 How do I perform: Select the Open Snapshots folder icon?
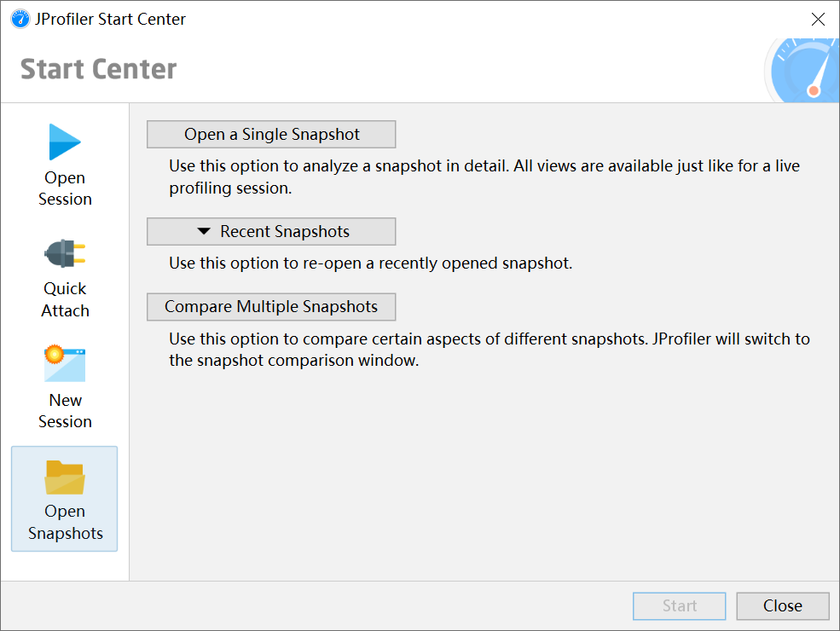[65, 478]
